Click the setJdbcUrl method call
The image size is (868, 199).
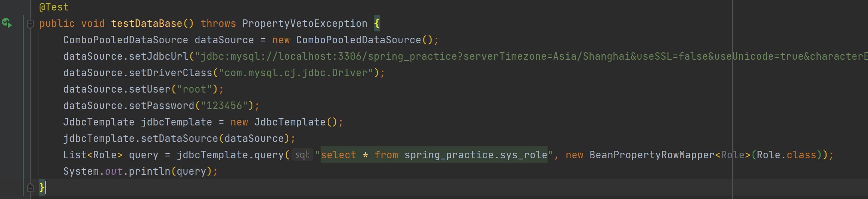(159, 56)
